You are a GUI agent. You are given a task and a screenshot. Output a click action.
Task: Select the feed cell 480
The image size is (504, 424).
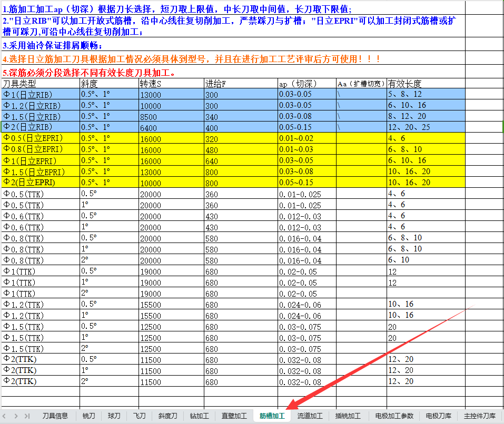pyautogui.click(x=241, y=149)
